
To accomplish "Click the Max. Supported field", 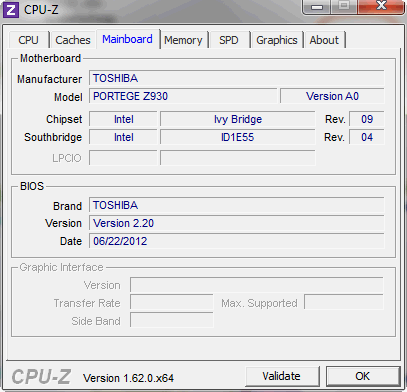I will coord(344,303).
